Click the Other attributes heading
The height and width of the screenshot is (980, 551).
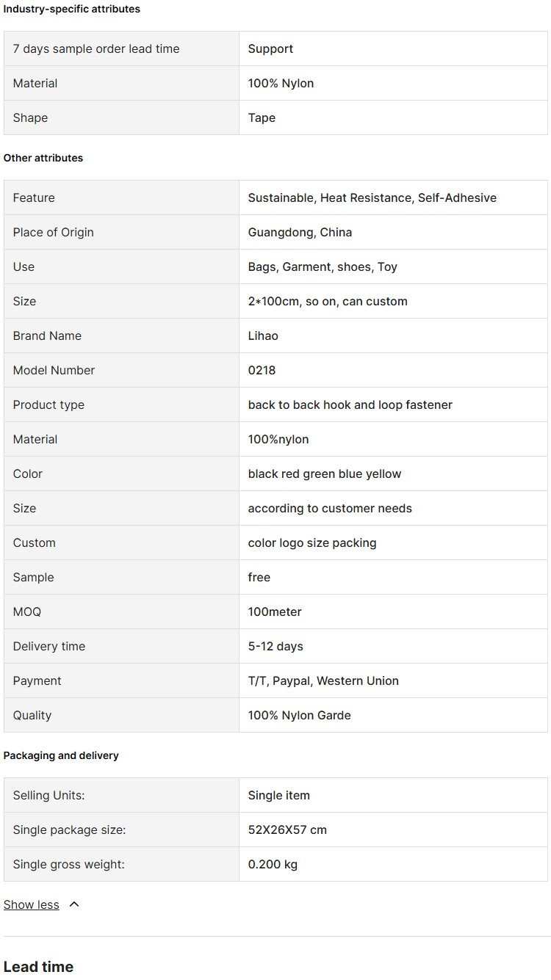click(43, 158)
